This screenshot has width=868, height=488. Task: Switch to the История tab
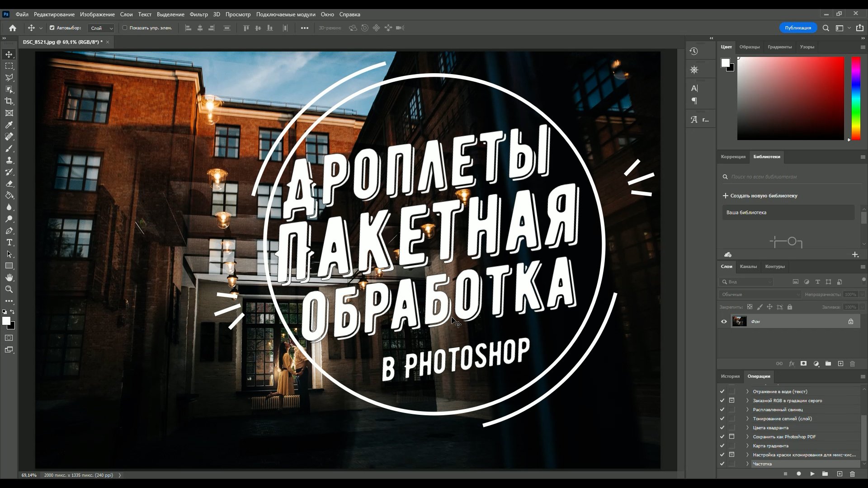point(730,376)
